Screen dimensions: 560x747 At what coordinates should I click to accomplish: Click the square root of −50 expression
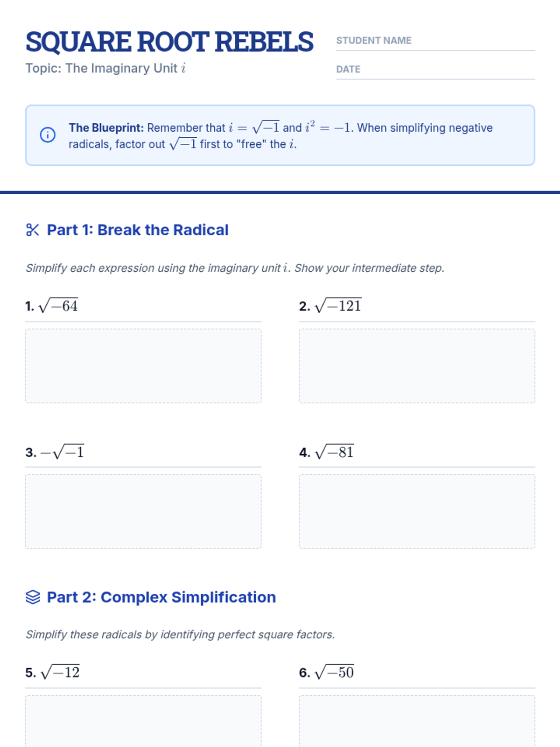334,672
